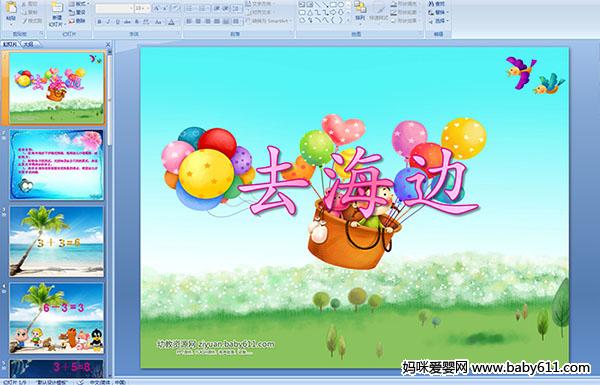Center the text
Viewport: 600px width, 385px height.
pos(198,21)
